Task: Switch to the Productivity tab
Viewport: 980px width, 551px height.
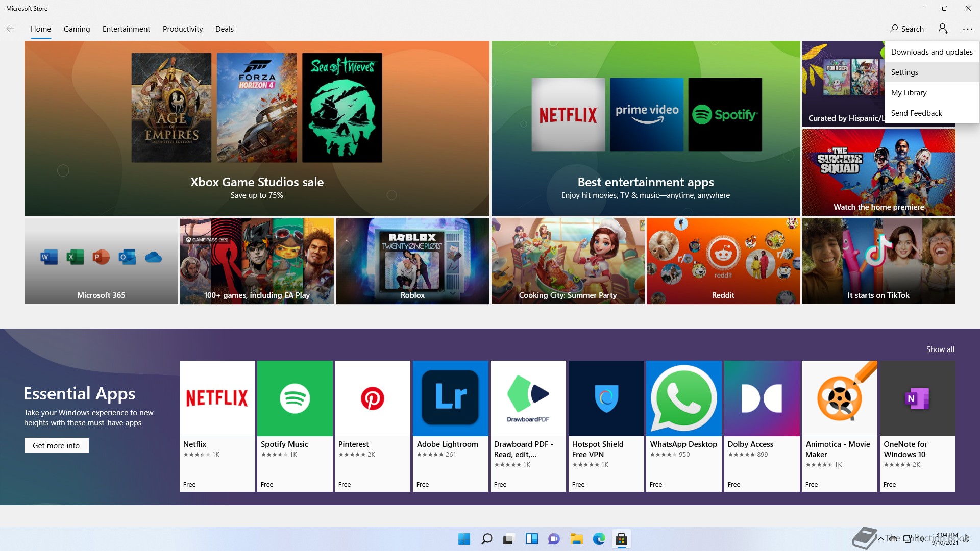Action: 183,29
